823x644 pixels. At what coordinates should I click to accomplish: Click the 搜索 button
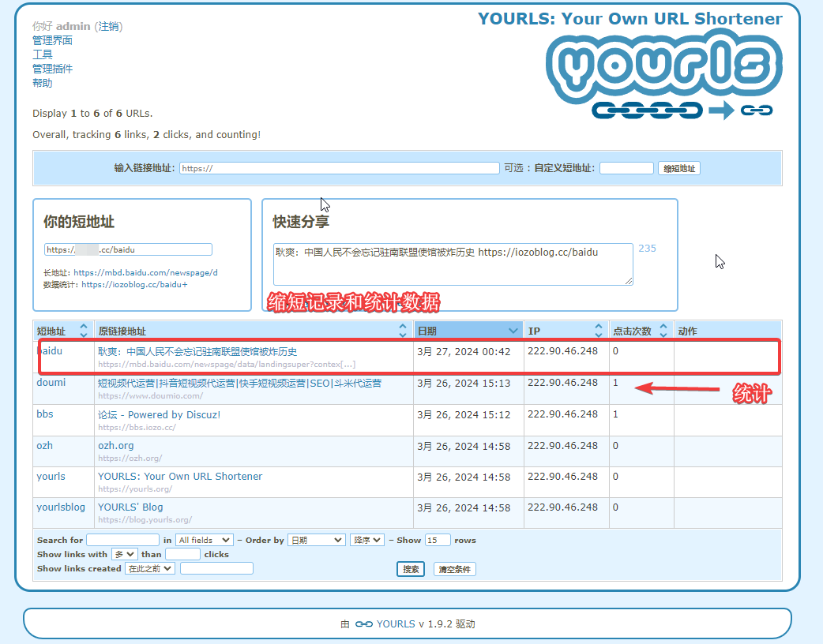[411, 569]
